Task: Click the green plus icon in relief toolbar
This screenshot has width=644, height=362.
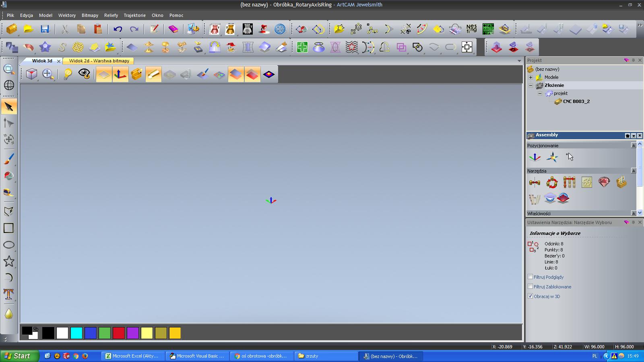Action: click(x=302, y=47)
